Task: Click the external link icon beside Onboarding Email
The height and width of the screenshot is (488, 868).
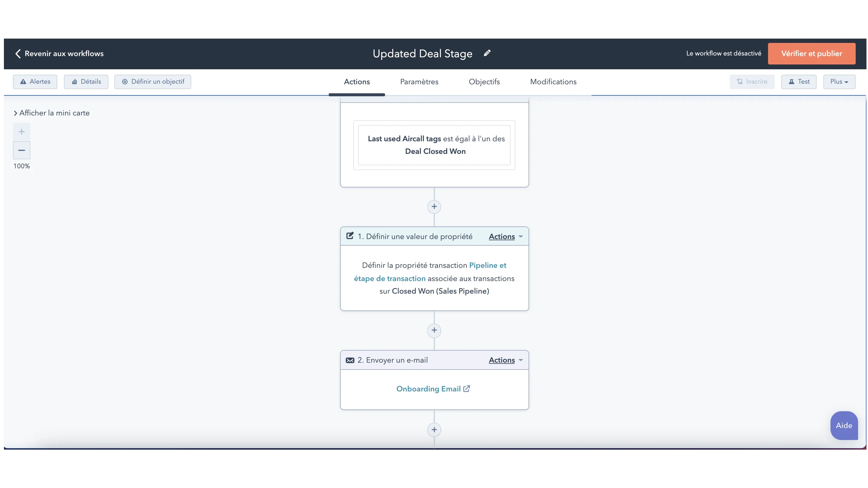Action: [466, 389]
